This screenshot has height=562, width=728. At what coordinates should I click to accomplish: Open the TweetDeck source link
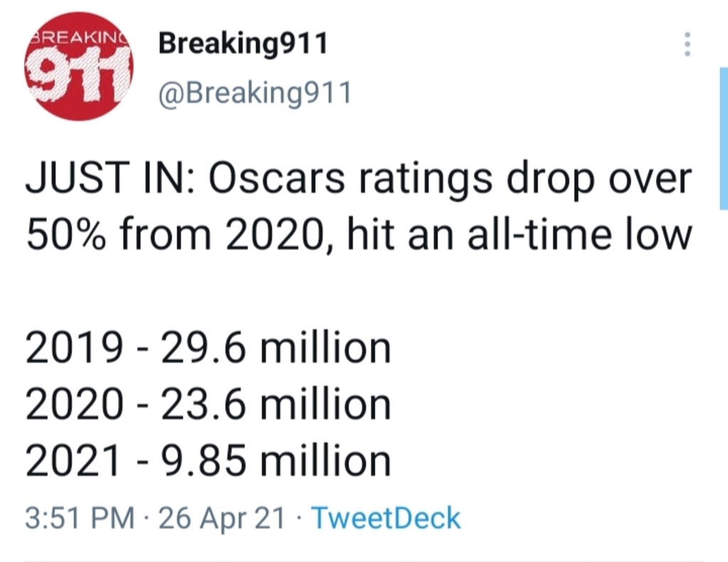tap(386, 518)
